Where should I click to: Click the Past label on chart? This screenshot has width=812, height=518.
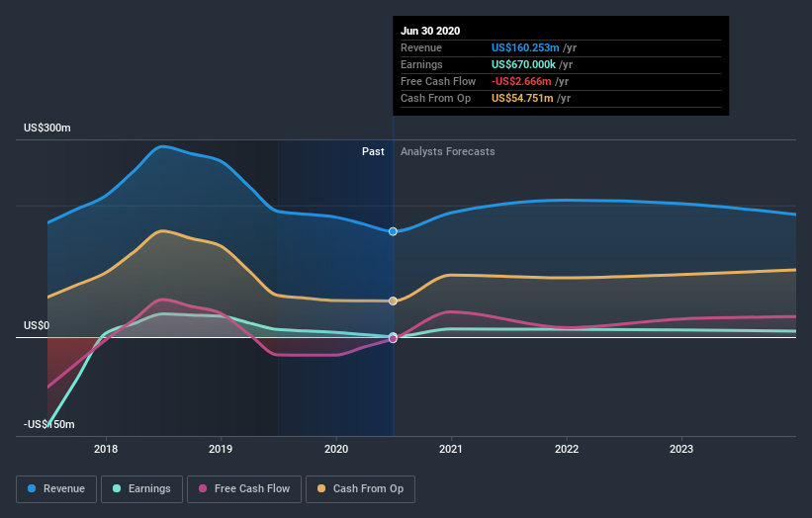point(373,151)
